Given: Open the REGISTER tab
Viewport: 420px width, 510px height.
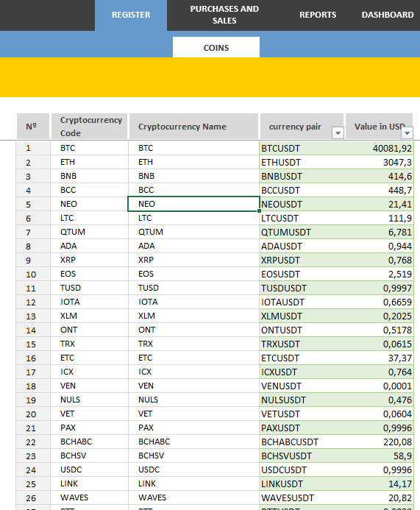Looking at the screenshot, I should [131, 15].
